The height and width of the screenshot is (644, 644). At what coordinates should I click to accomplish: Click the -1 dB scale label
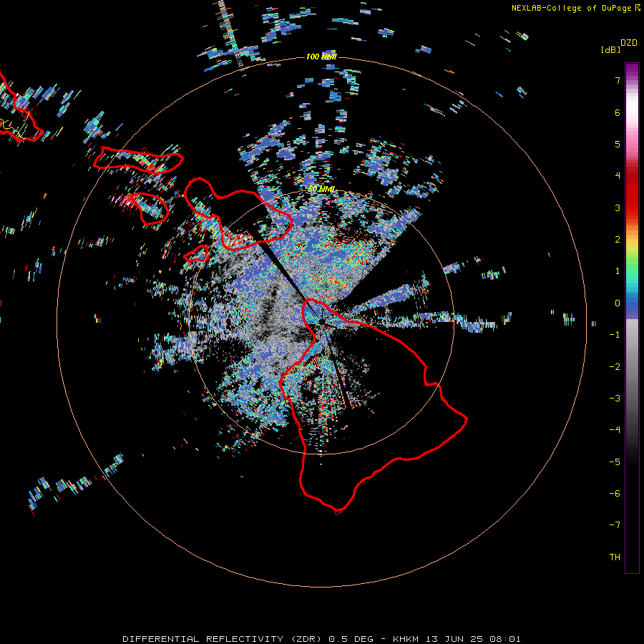[x=615, y=335]
